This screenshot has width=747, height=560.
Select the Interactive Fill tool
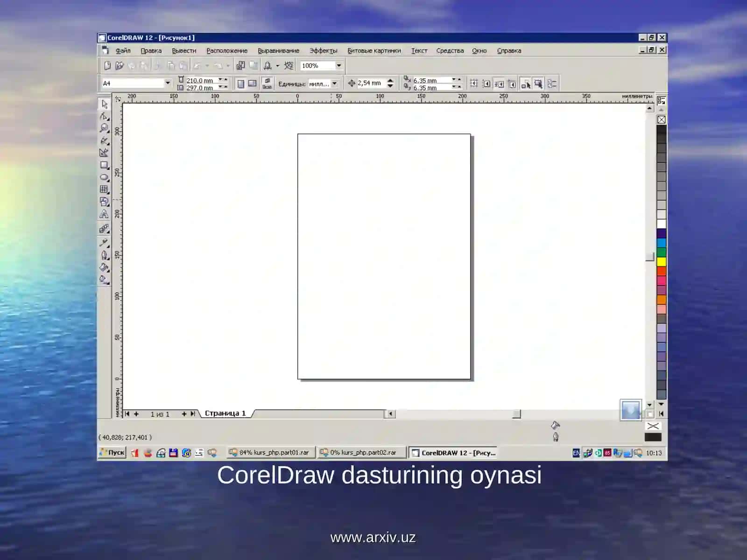pos(104,280)
